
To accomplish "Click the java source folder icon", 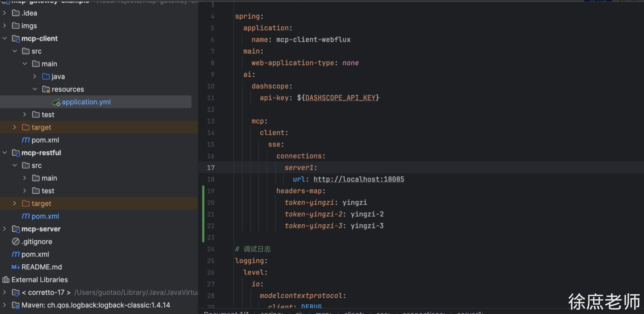I will pos(46,76).
